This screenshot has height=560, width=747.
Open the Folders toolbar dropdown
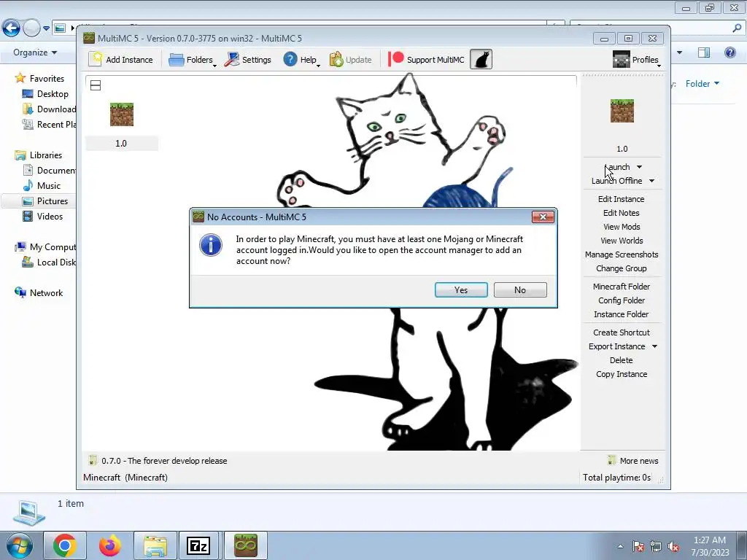point(193,60)
